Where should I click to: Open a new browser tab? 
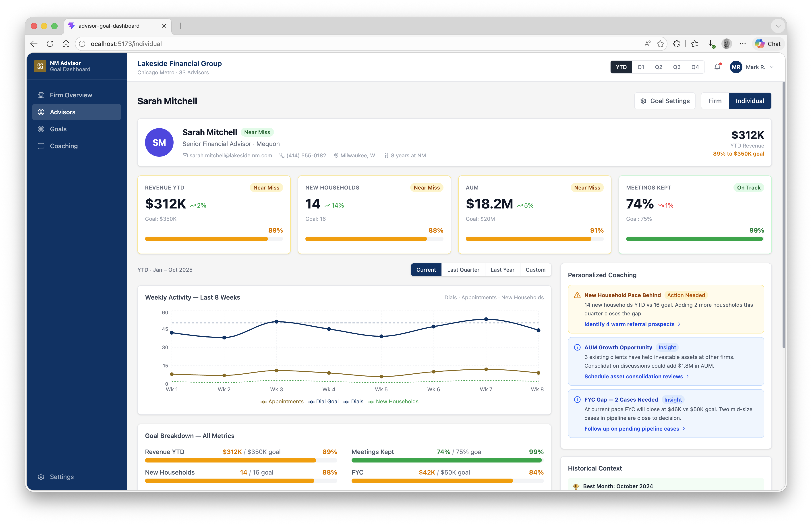click(x=180, y=26)
